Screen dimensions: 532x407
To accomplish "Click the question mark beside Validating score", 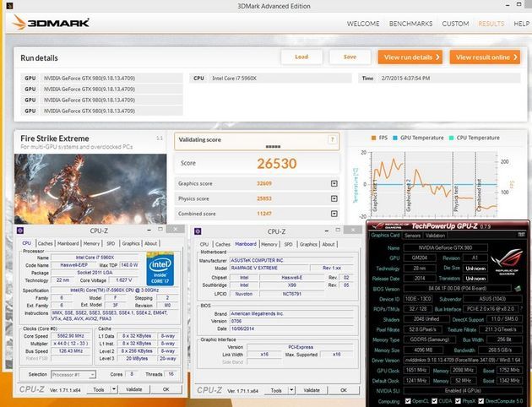I will [332, 139].
